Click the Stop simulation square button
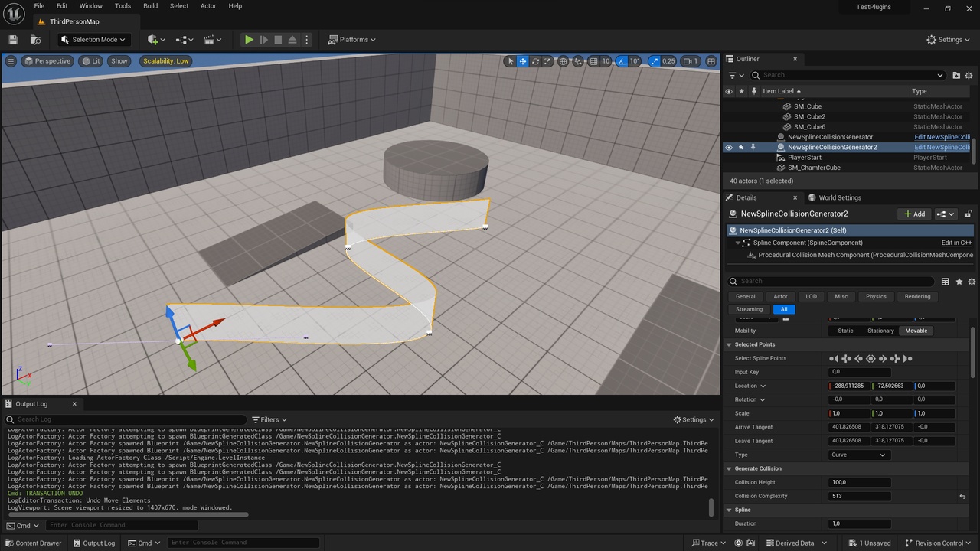The height and width of the screenshot is (551, 980). pos(278,40)
